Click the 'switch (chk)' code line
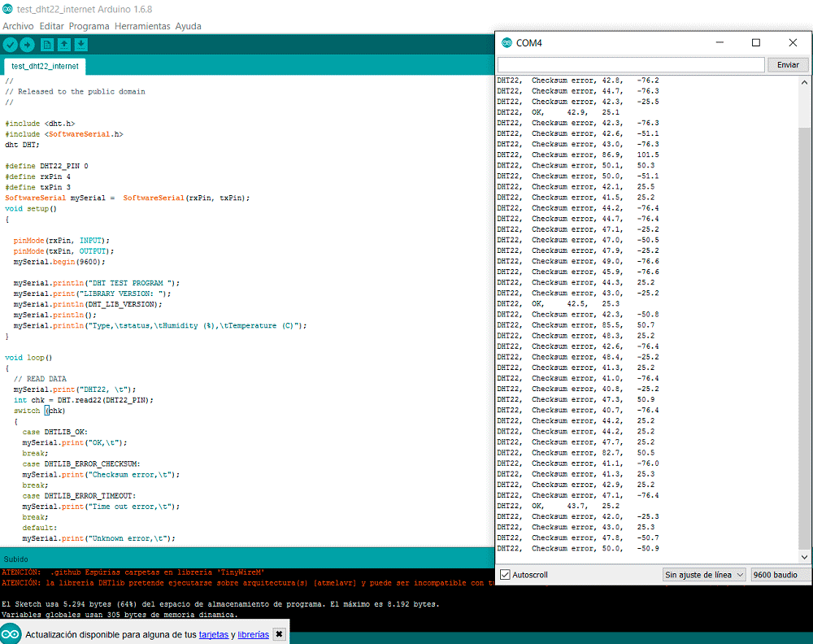The image size is (813, 644). point(39,411)
